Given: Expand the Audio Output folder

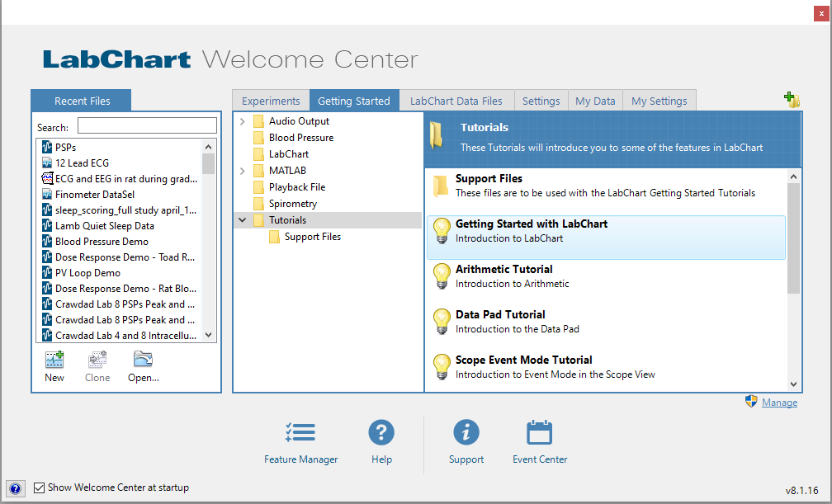Looking at the screenshot, I should point(242,121).
